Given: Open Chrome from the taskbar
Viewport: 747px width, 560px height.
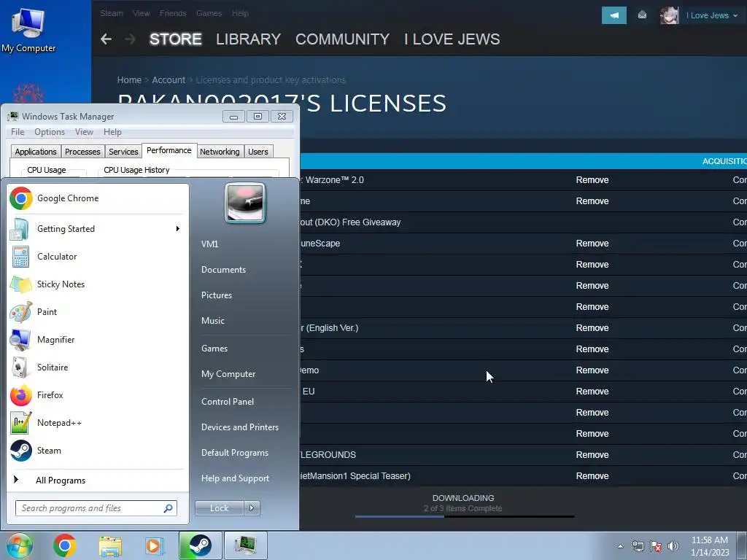Looking at the screenshot, I should (x=65, y=545).
